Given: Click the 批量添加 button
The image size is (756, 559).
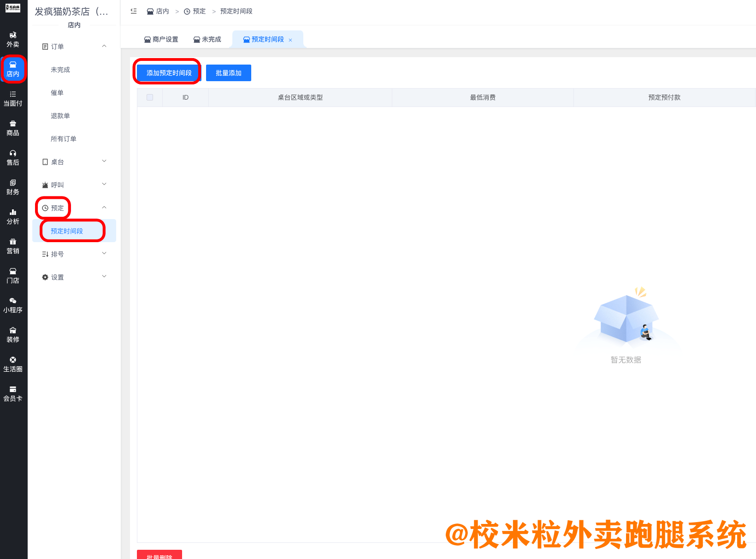Looking at the screenshot, I should (x=228, y=72).
